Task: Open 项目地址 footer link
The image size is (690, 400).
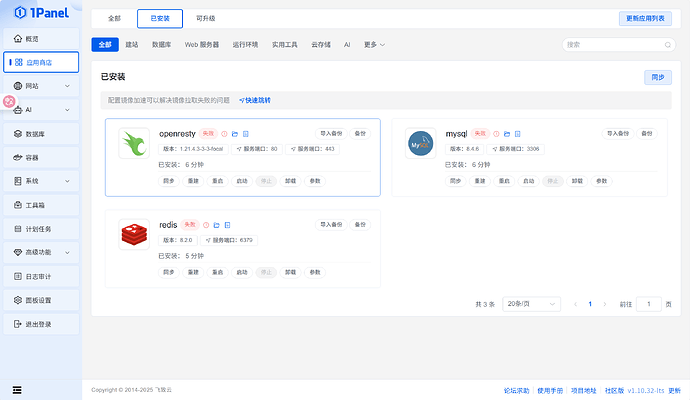Action: click(x=584, y=390)
